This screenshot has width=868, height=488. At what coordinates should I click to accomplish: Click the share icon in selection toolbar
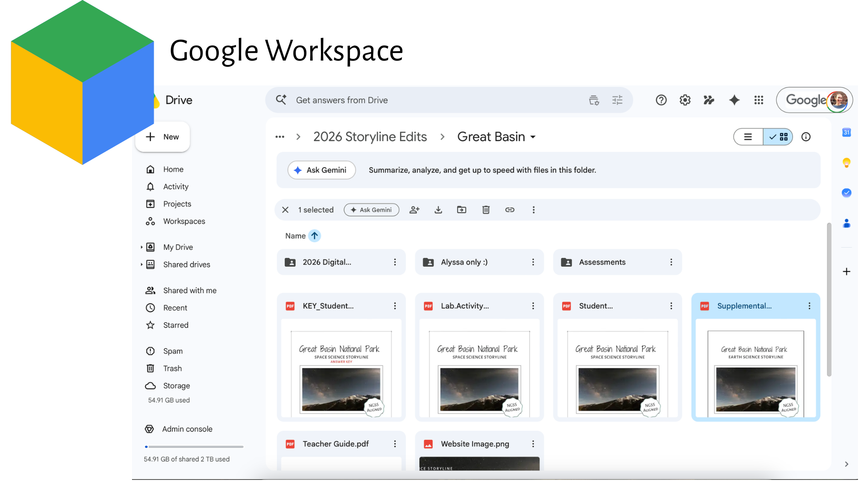point(415,210)
